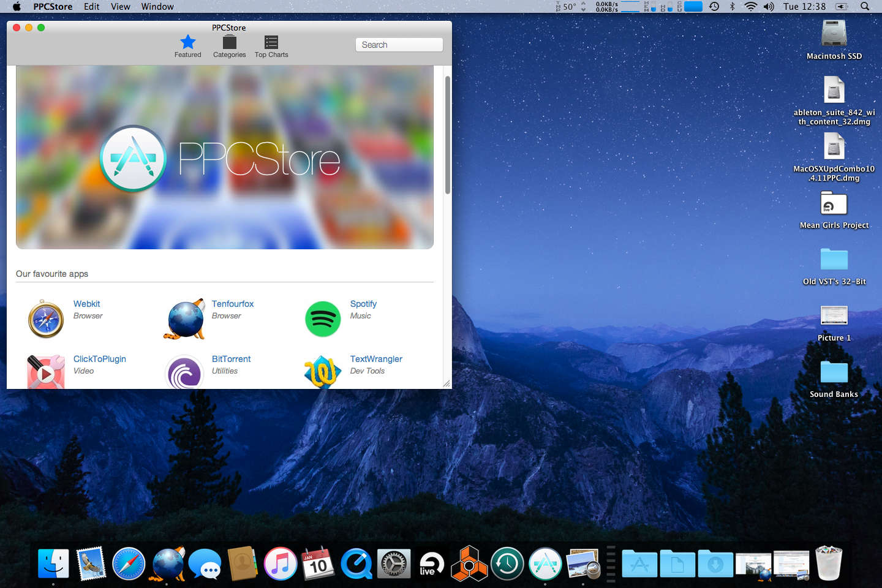
Task: Open Calendar from the Dock
Action: coord(318,564)
